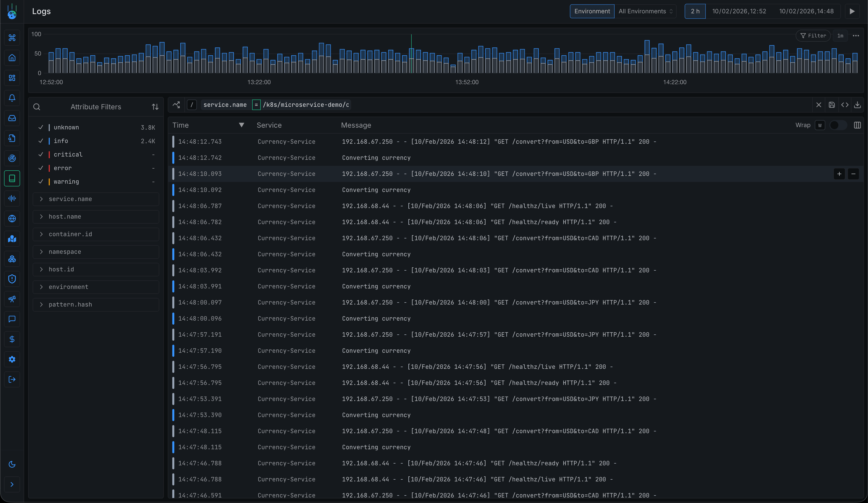Uncheck the critical severity filter
This screenshot has height=503, width=868.
pyautogui.click(x=41, y=154)
